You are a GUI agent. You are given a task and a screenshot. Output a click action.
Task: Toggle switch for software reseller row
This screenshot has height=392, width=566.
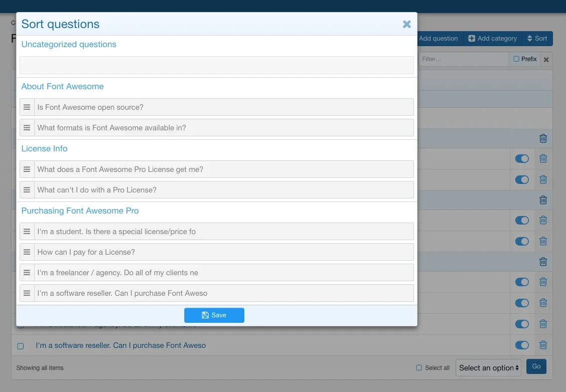tap(522, 345)
